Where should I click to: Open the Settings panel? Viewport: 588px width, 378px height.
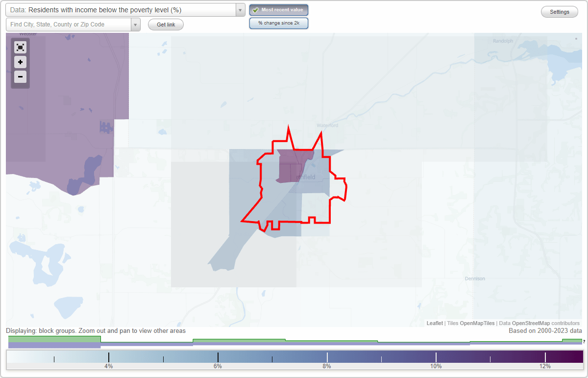(x=559, y=11)
